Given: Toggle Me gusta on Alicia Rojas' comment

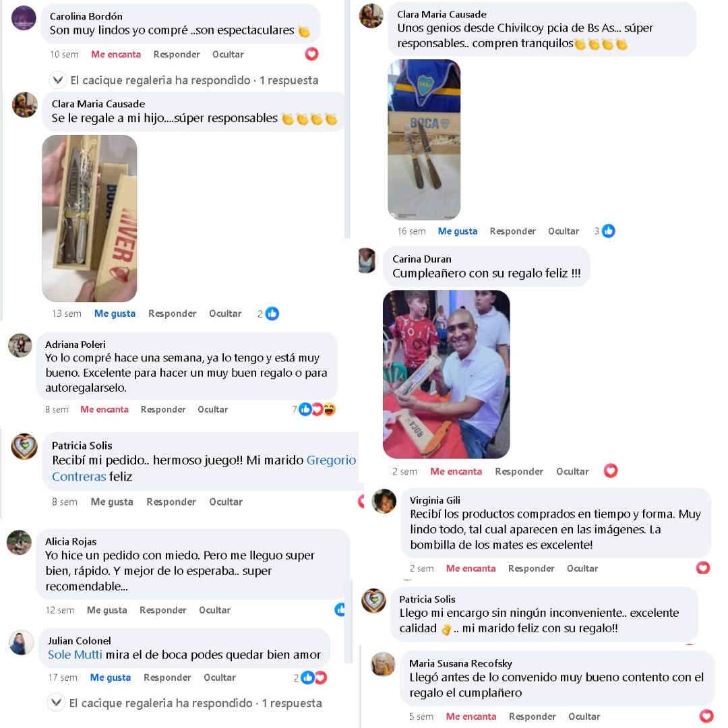Looking at the screenshot, I should [x=107, y=610].
